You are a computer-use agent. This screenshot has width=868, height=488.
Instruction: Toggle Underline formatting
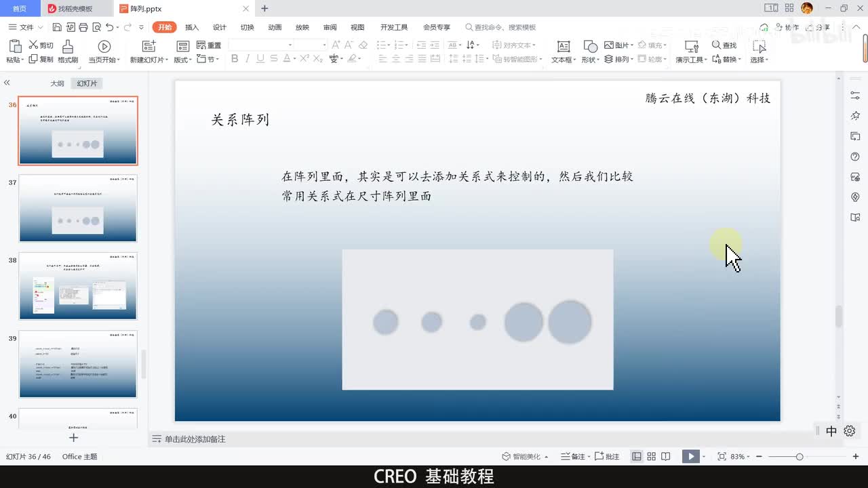pos(260,59)
